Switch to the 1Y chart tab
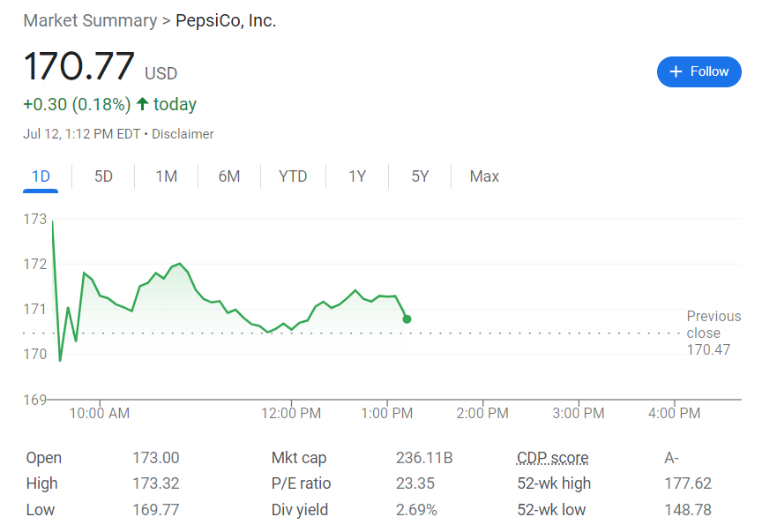The width and height of the screenshot is (762, 532). click(356, 176)
